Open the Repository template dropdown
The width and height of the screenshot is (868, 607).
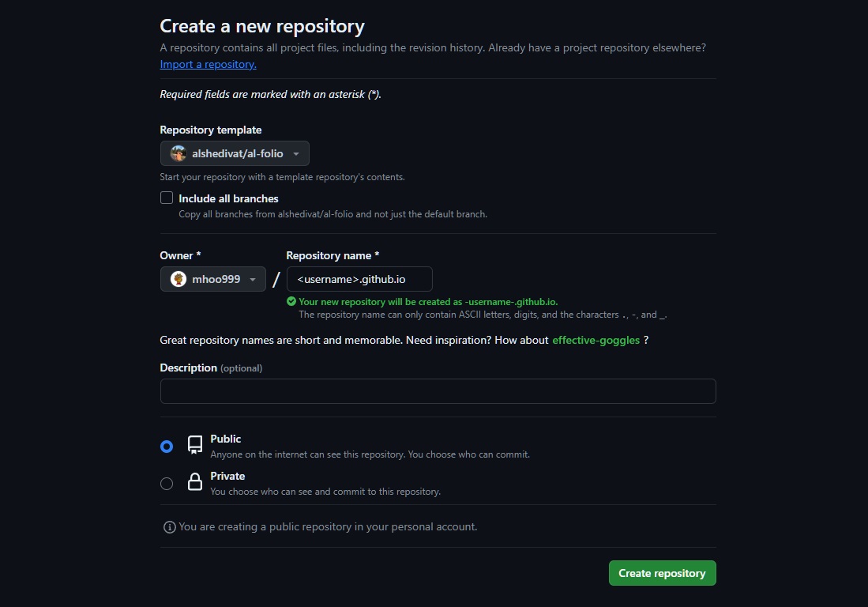[235, 153]
